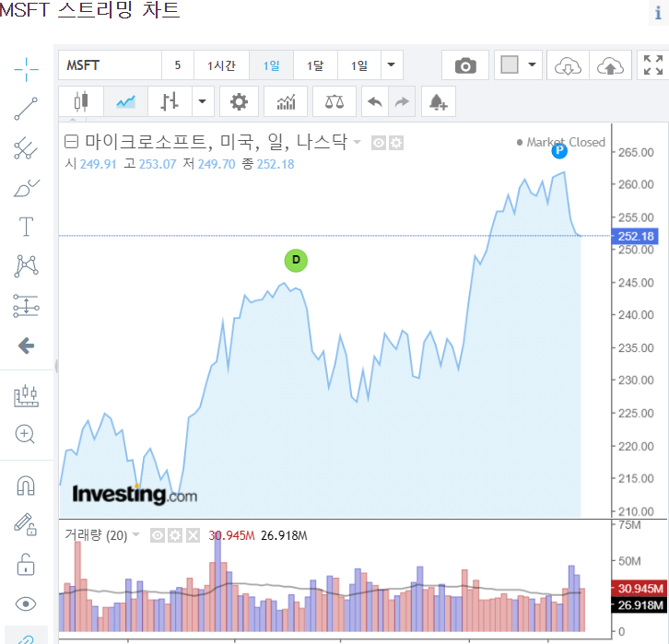Create a price alert bell icon
Viewport: 669px width, 644px height.
[439, 101]
